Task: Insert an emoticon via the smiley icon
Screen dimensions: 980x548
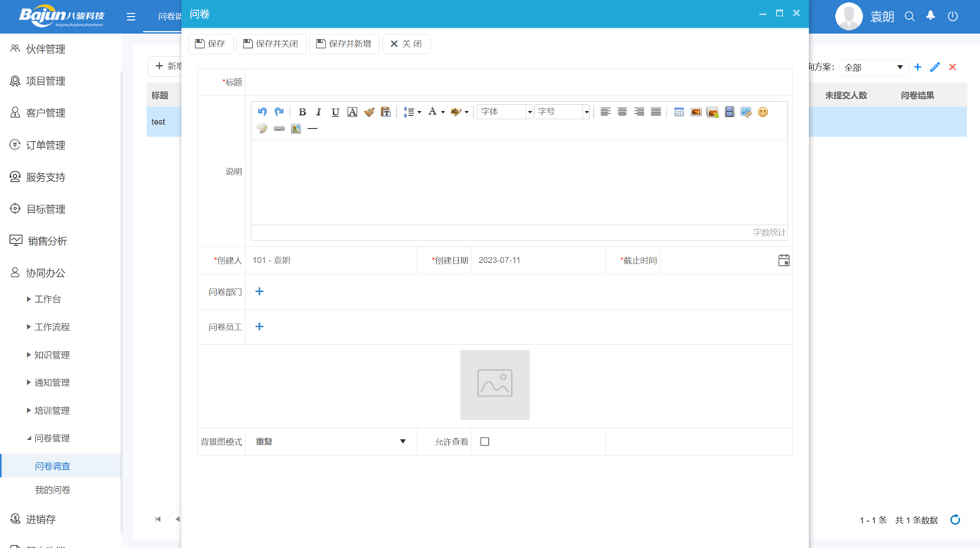Action: [762, 112]
